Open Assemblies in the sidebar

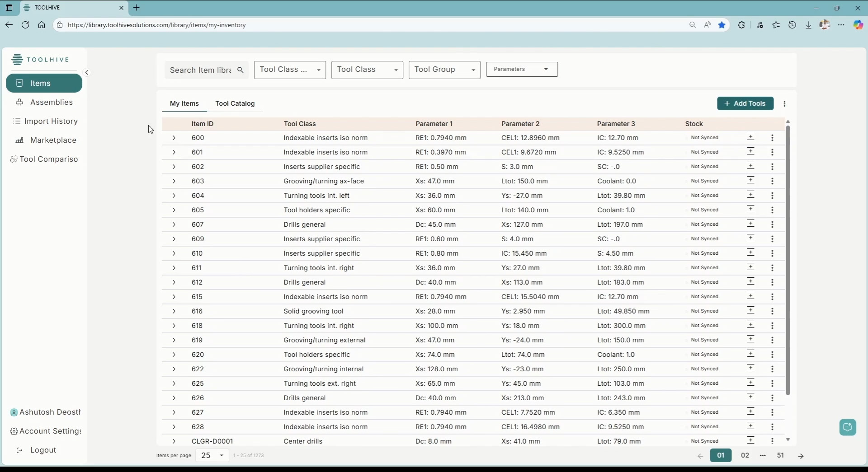[51, 102]
